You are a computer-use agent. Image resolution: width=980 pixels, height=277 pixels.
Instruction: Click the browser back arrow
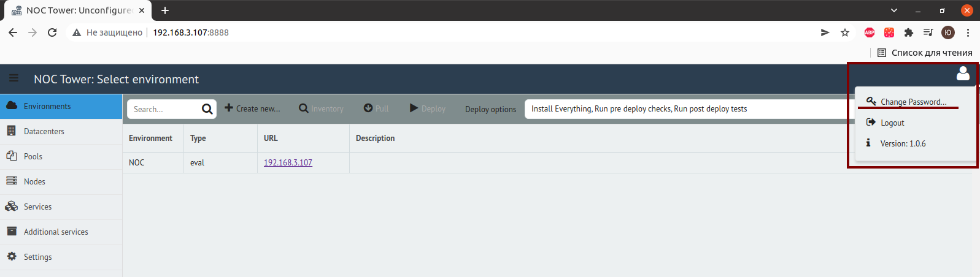13,32
